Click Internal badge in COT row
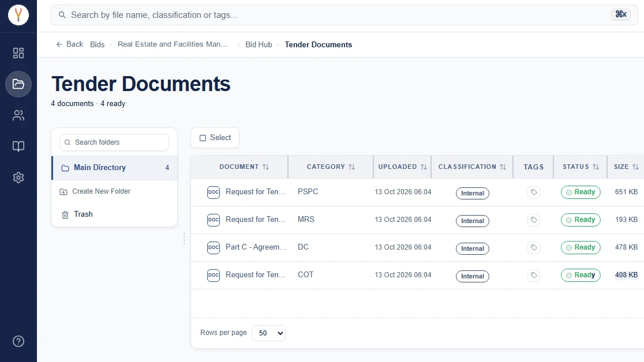This screenshot has width=644, height=362. [x=472, y=276]
